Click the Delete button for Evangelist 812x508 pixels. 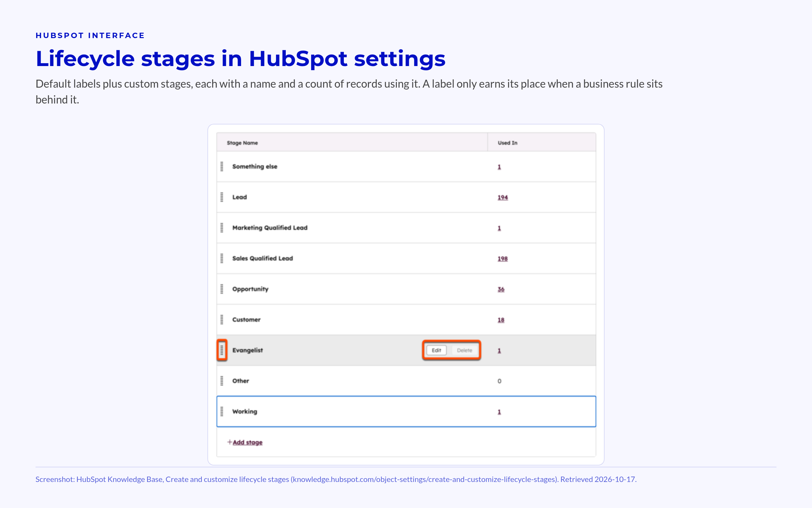coord(464,350)
